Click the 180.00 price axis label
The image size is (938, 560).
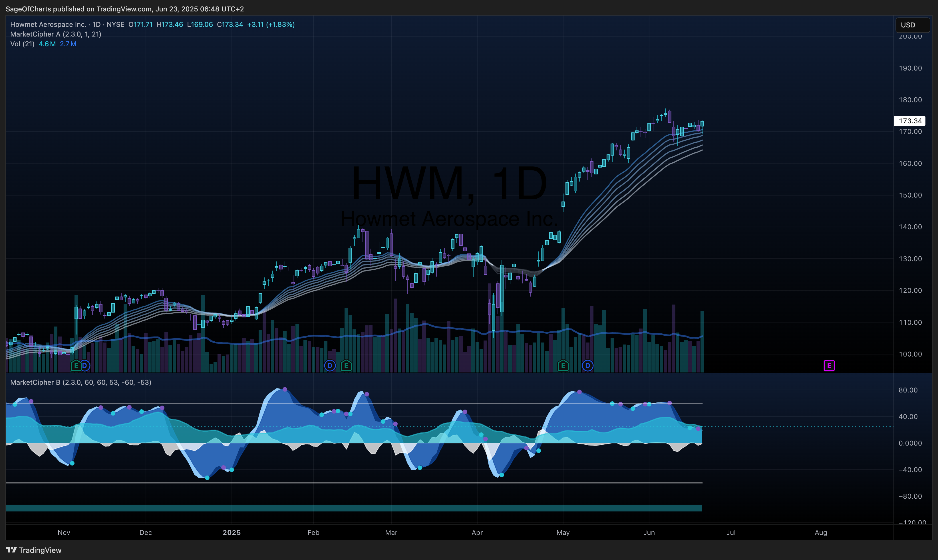(x=910, y=100)
